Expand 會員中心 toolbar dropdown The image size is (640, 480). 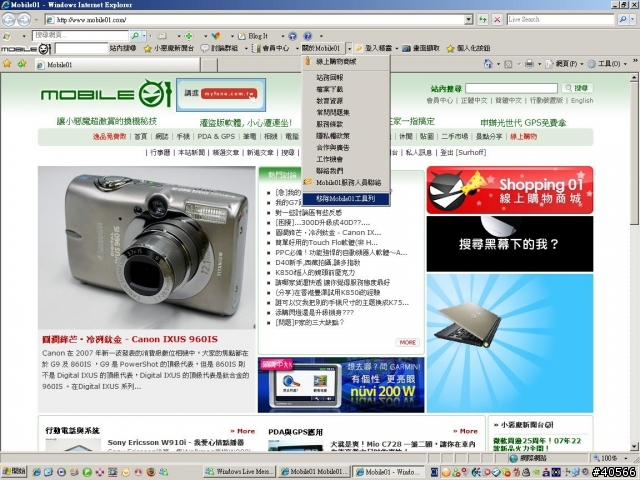pos(297,49)
